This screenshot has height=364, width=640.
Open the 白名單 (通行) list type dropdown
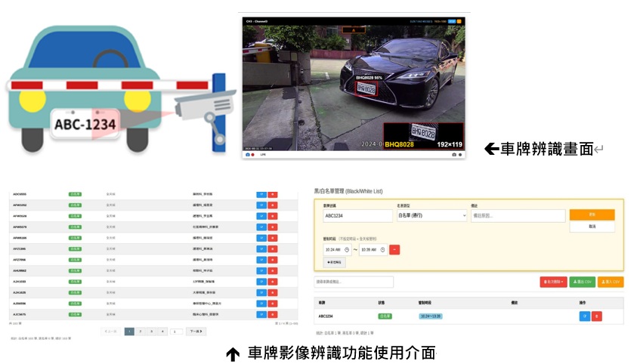tap(432, 215)
